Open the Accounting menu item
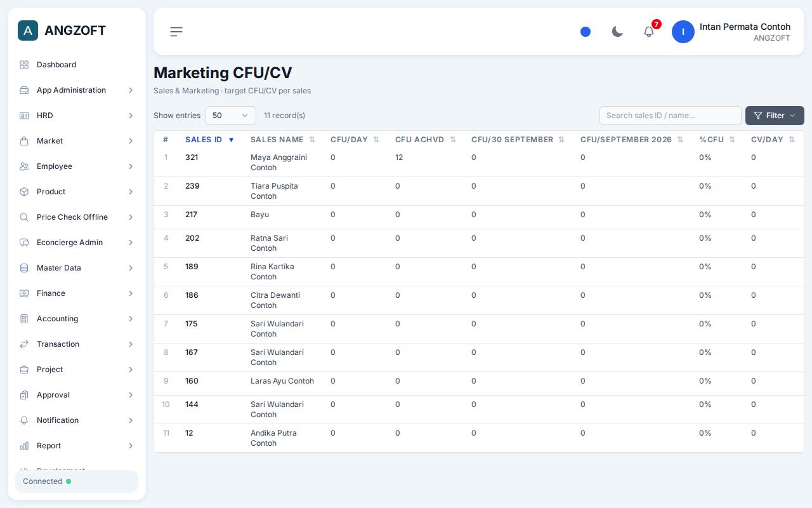812x508 pixels. point(77,319)
